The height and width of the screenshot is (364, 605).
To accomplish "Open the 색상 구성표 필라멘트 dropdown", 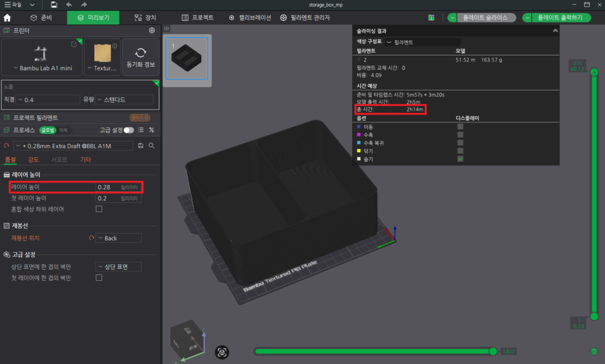I will click(x=422, y=42).
